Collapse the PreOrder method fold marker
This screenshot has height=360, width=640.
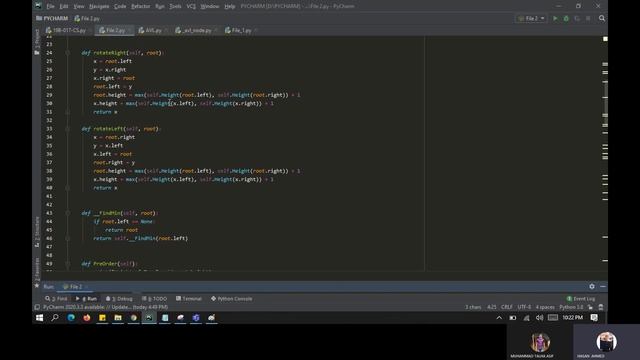click(x=68, y=264)
